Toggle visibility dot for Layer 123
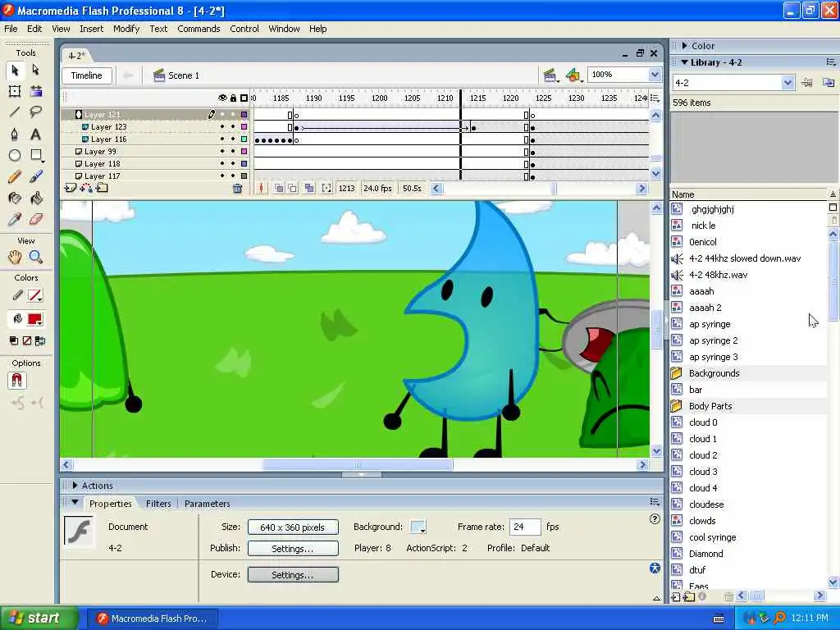The image size is (840, 630). (x=222, y=127)
